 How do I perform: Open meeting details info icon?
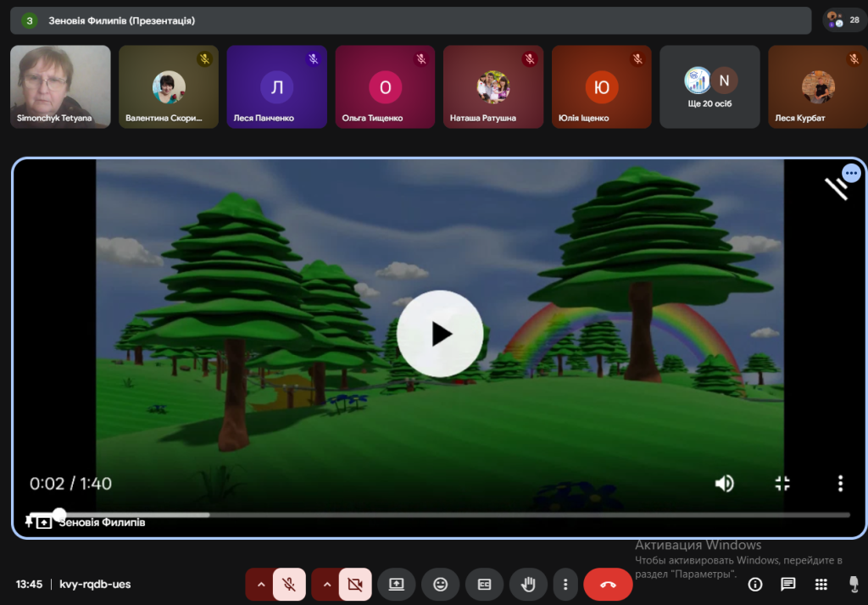(755, 585)
